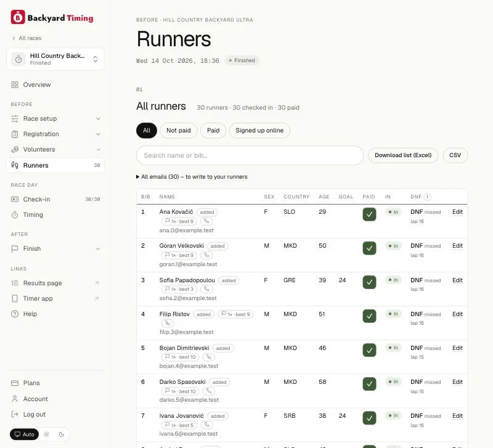Click the Overview grid icon
The width and height of the screenshot is (493, 448).
pos(15,84)
